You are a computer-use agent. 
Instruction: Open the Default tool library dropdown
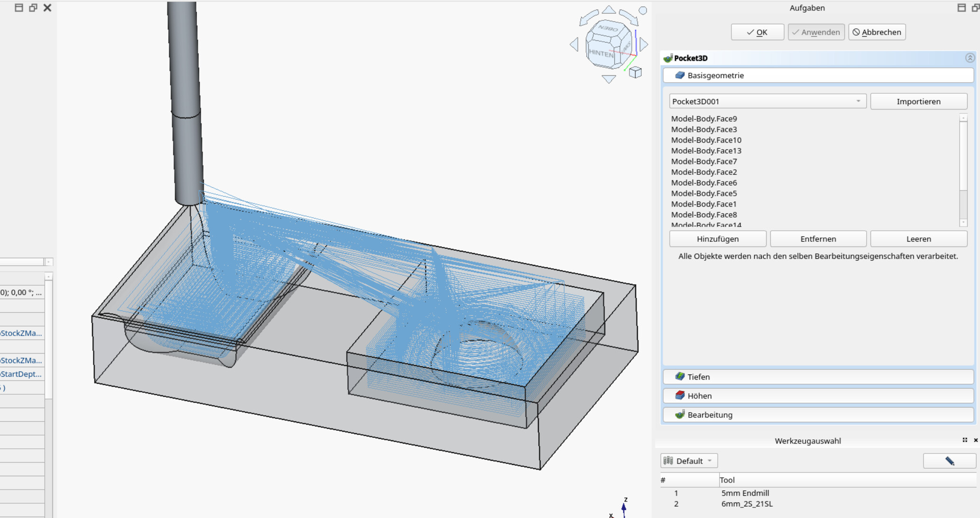(x=689, y=461)
